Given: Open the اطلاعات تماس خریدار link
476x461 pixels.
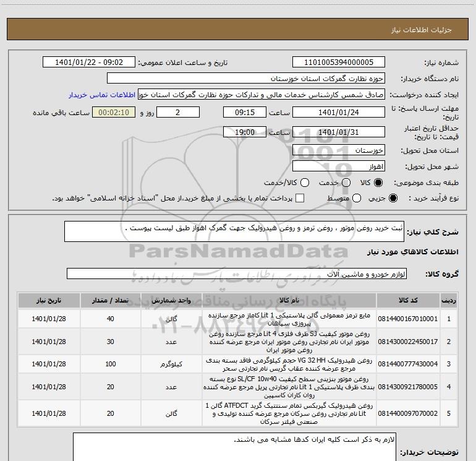Looking at the screenshot, I should (102, 95).
